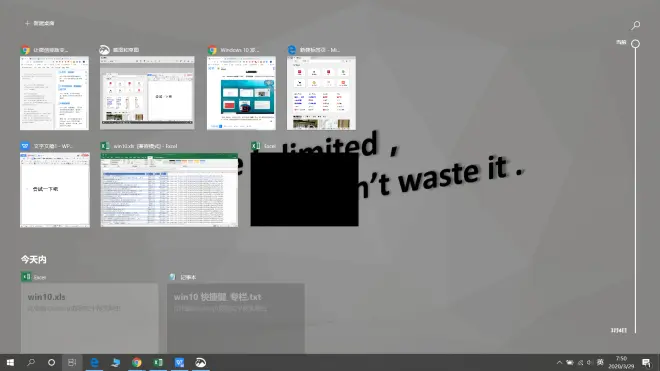Screen dimensions: 660x371
Task: Open the Snip & Sketch taskbar icon
Action: coord(201,362)
